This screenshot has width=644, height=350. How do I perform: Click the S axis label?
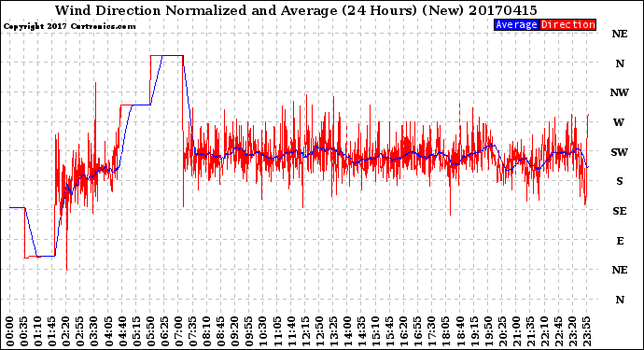pos(620,181)
